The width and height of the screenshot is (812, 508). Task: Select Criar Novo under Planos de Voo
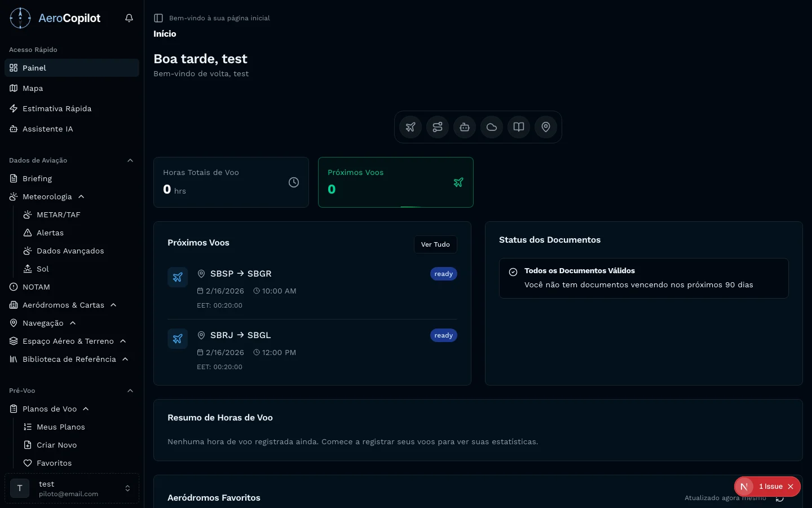[x=56, y=445]
